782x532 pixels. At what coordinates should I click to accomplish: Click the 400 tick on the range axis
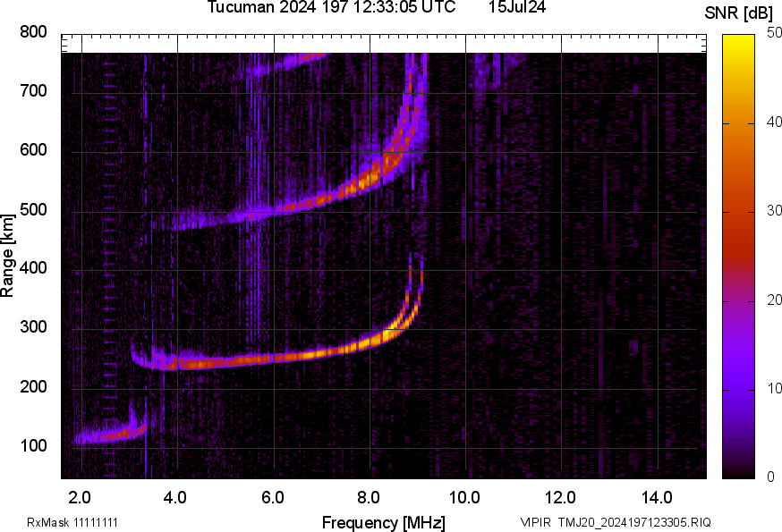tap(33, 269)
